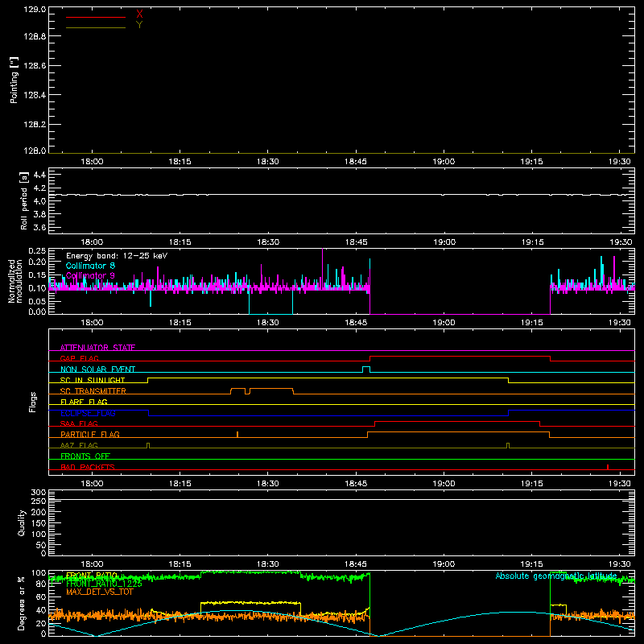Viewport: 644px width, 644px height.
Task: Click the raised GAP_FLAG segment around 19:00
Action: (460, 356)
